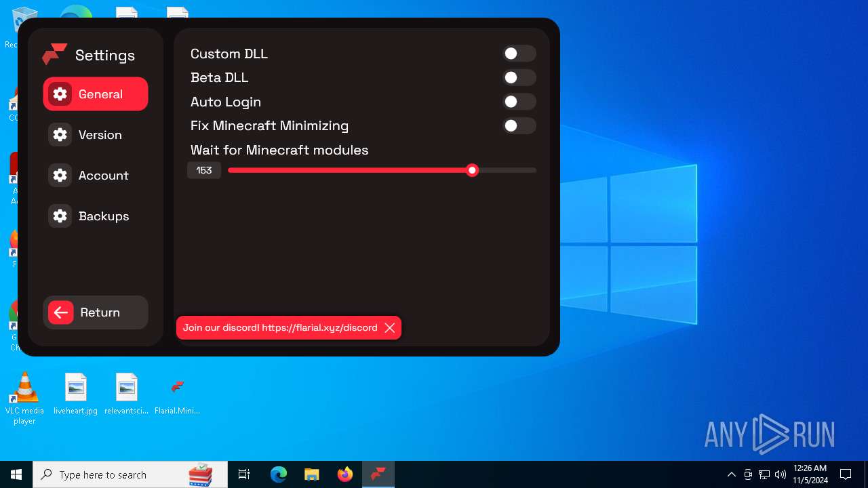Click the taskbar clock showing 12:26 AM
Screen dimensions: 868x488
point(810,474)
